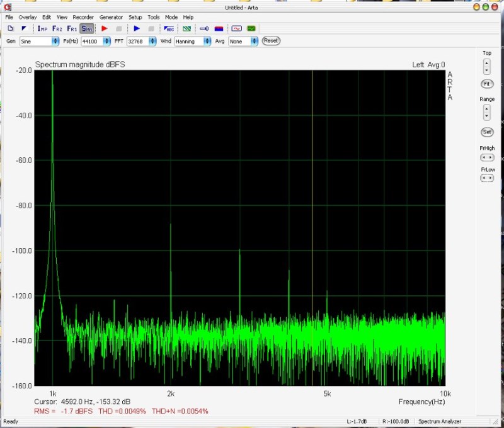504x428 pixels.
Task: Select the Spa spectrum analyzer mode
Action: 87,28
